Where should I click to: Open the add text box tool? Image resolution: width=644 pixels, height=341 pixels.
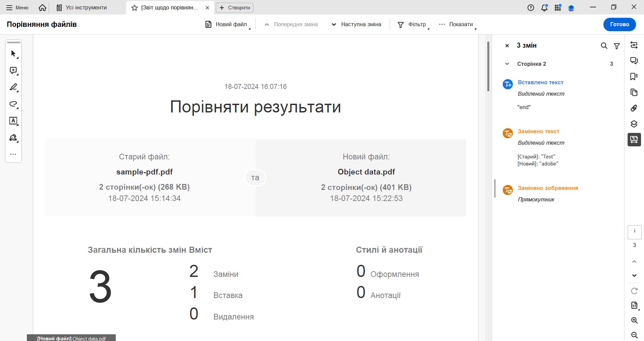point(13,121)
